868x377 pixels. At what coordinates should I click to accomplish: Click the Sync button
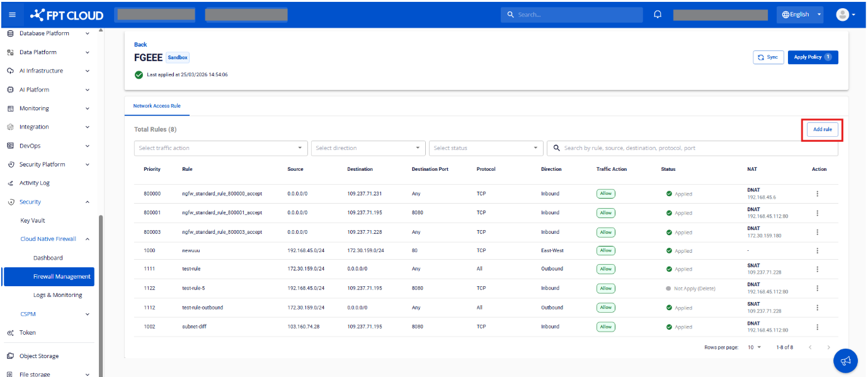click(x=768, y=57)
